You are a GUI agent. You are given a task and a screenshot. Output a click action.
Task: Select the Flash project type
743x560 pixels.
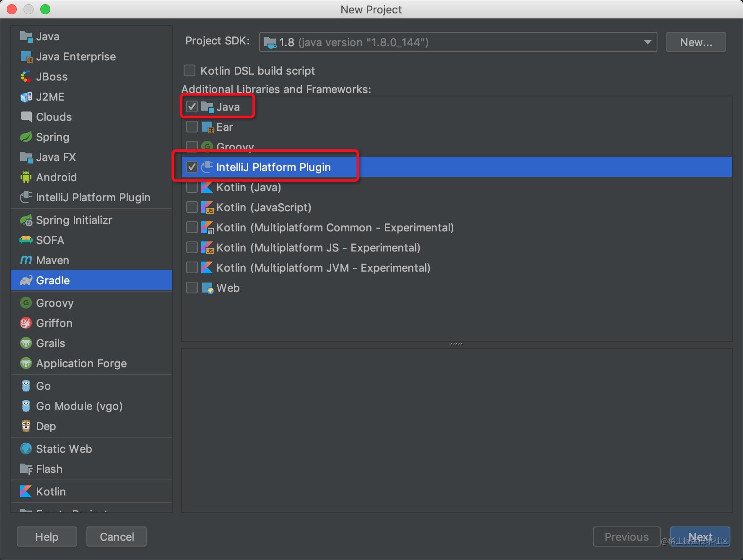91,469
